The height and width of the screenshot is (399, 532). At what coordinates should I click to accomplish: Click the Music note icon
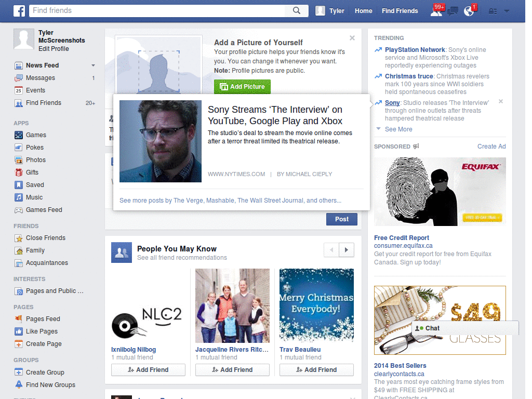coord(19,197)
